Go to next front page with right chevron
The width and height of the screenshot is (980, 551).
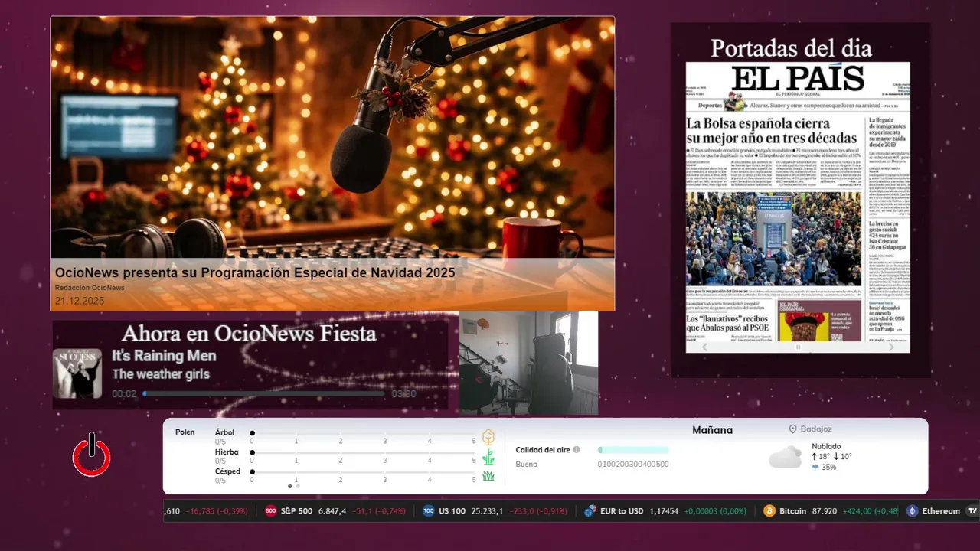coord(890,347)
